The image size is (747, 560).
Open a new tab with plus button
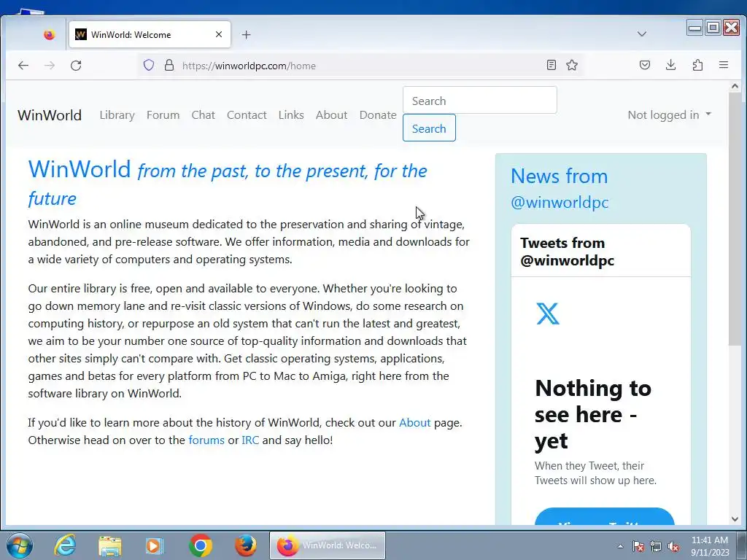click(246, 34)
